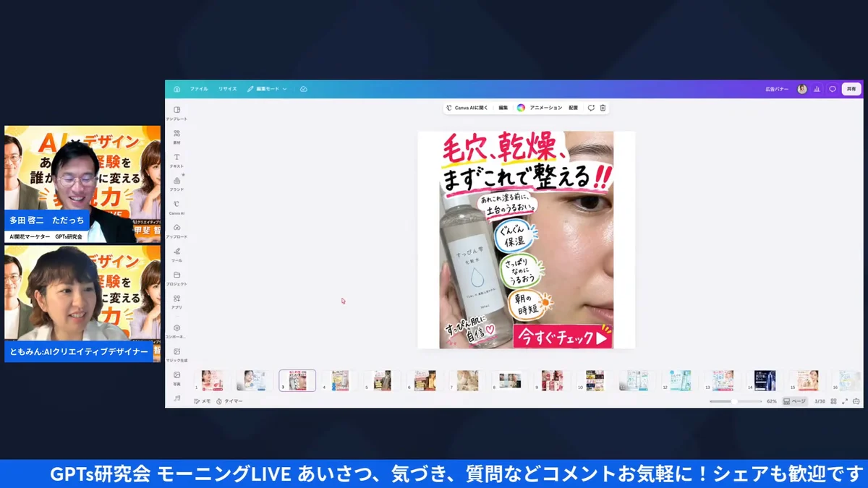The image size is (868, 488).
Task: Open the ファイル menu
Action: tap(199, 89)
